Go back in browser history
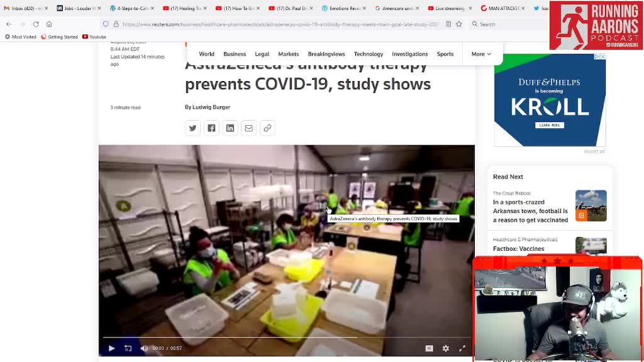The image size is (644, 362). point(9,25)
